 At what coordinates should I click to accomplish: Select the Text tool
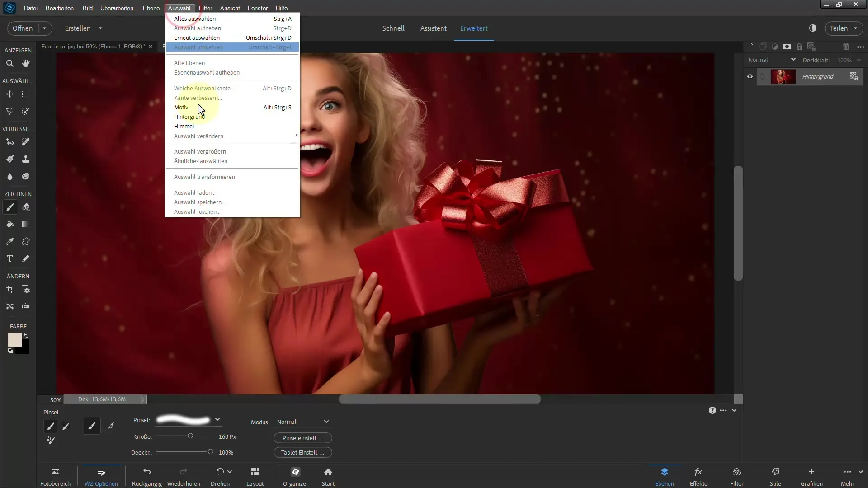(x=9, y=258)
